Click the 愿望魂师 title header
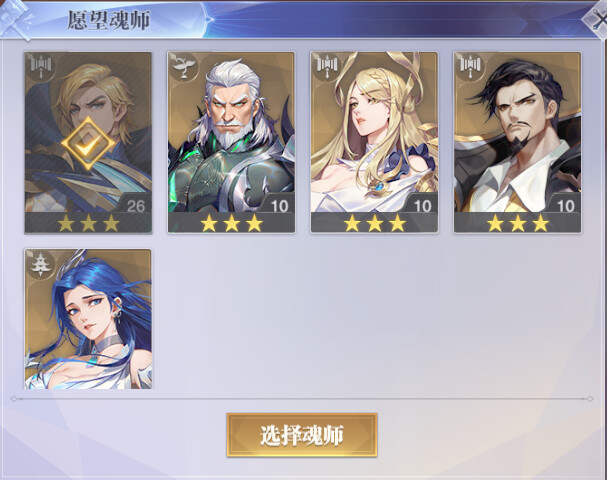Image resolution: width=607 pixels, height=480 pixels. click(x=109, y=20)
